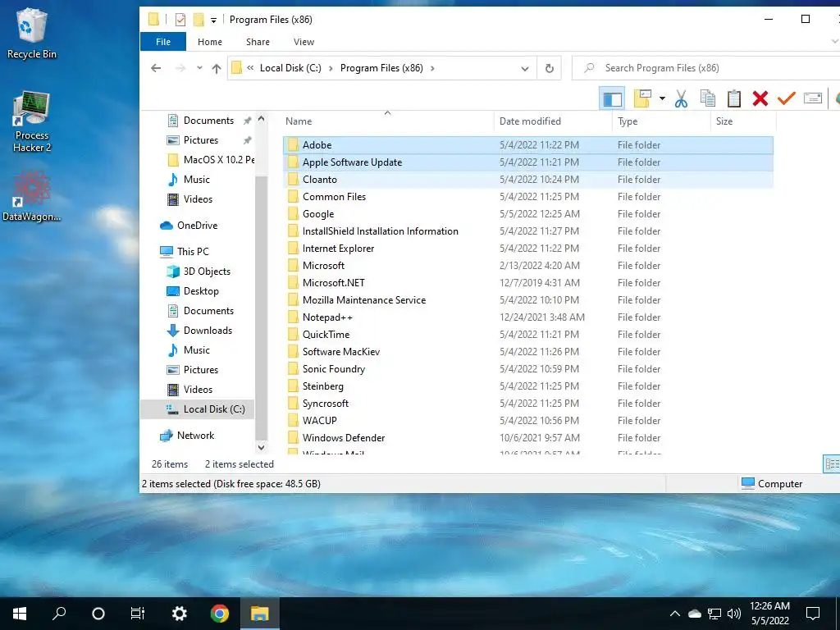840x630 pixels.
Task: Open OneDrive in the navigation pane
Action: (x=189, y=226)
